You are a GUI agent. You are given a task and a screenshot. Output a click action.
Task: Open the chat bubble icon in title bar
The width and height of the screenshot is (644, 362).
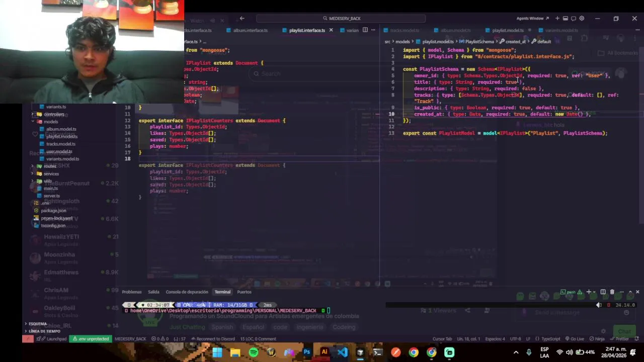[574, 19]
